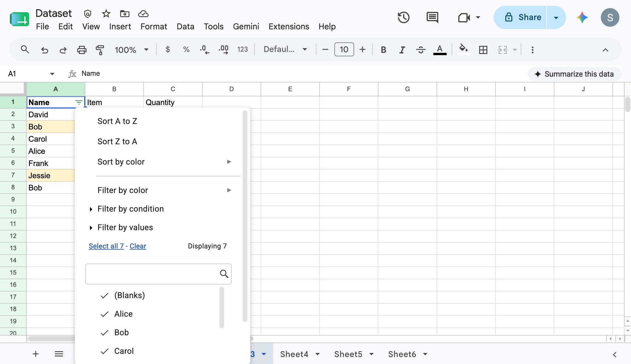Open the Extensions menu
This screenshot has width=631, height=364.
pos(289,26)
